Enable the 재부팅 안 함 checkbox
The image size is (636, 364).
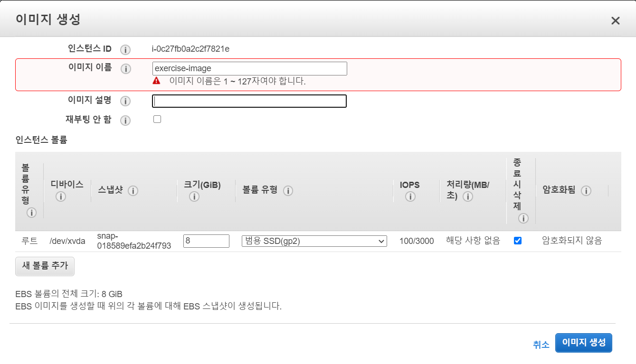click(157, 120)
